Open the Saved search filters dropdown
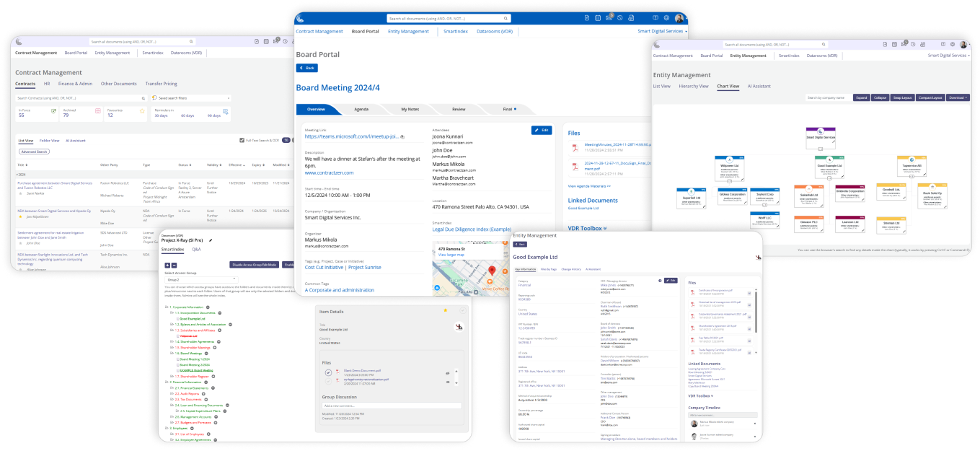This screenshot has width=980, height=451. (x=190, y=97)
